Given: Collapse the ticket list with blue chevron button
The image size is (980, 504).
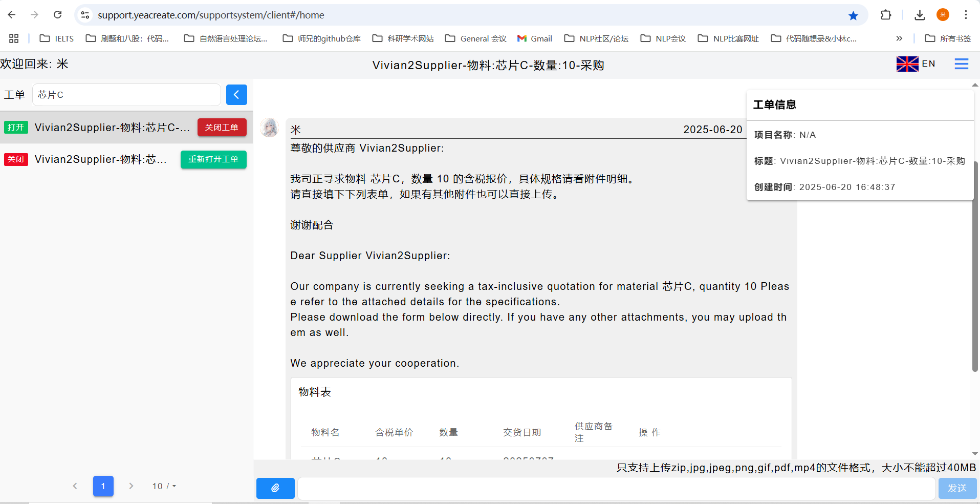Looking at the screenshot, I should (236, 95).
